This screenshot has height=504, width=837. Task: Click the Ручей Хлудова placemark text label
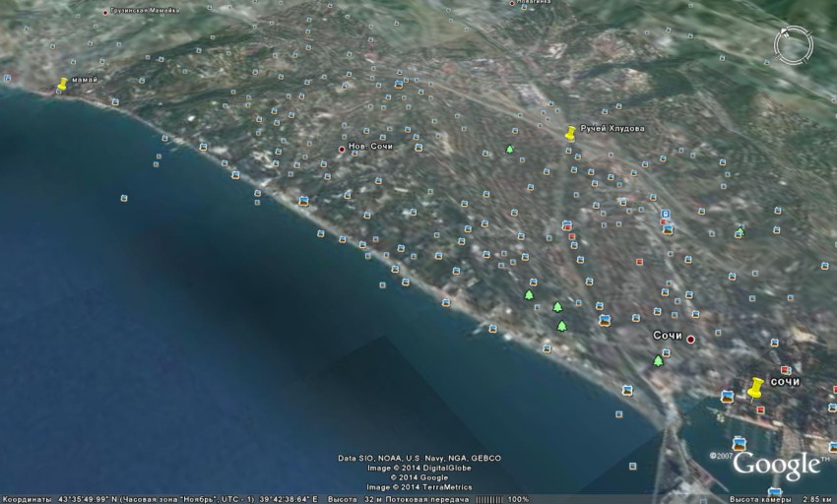pos(612,129)
